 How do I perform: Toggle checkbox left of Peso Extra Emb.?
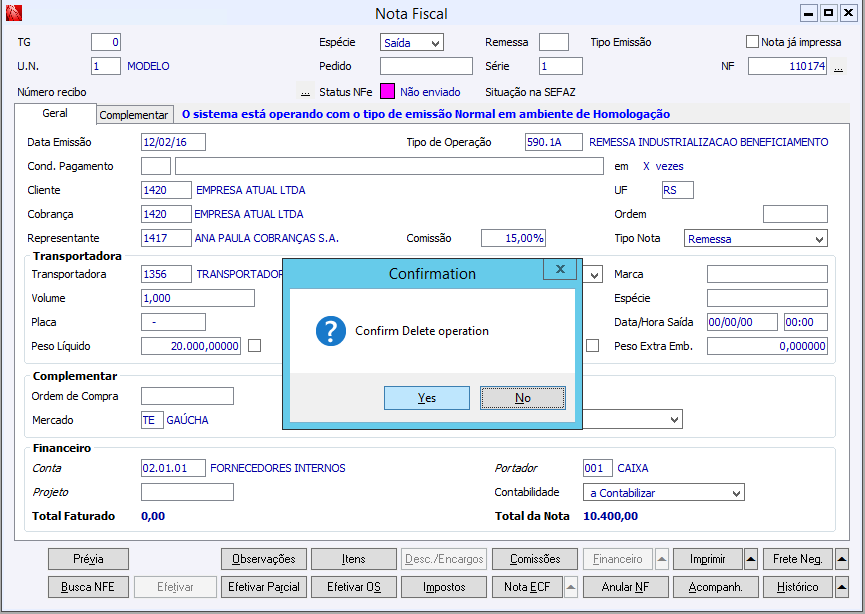[x=592, y=346]
